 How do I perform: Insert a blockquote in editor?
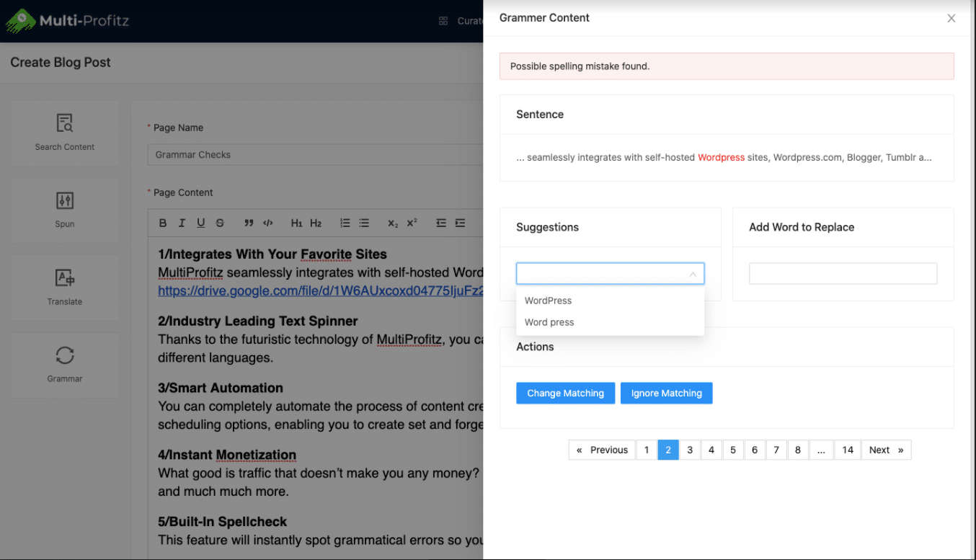point(249,223)
